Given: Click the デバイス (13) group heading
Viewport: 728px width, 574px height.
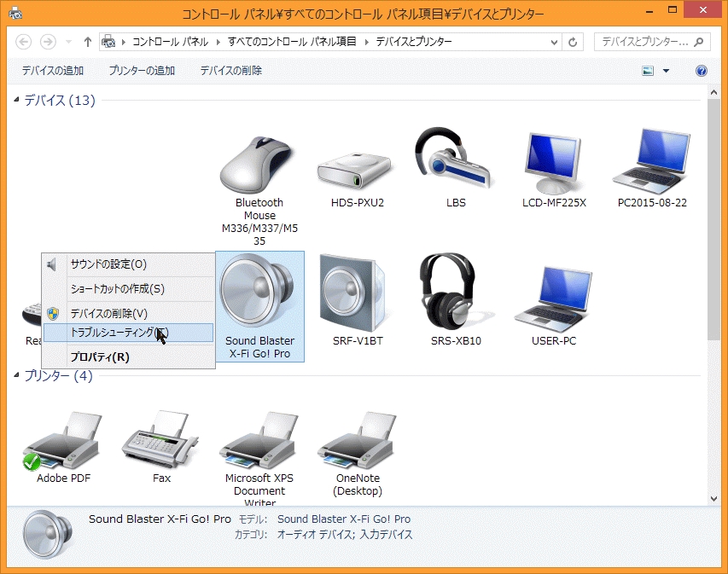Looking at the screenshot, I should point(60,100).
